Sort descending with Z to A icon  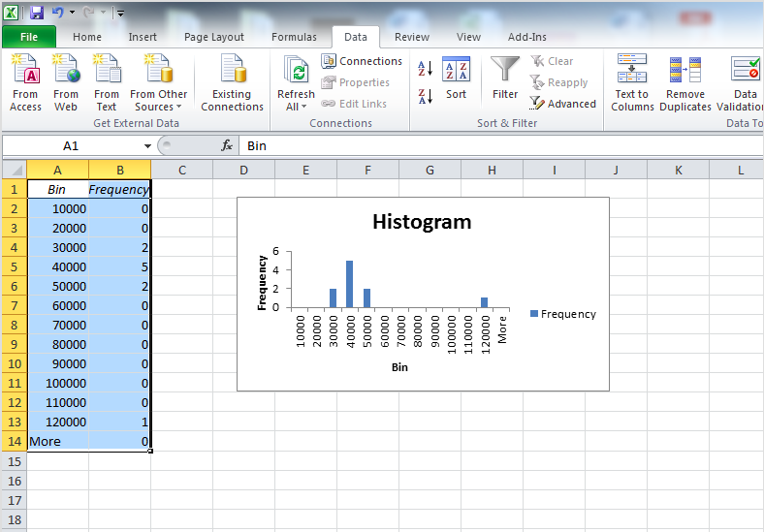pyautogui.click(x=425, y=96)
